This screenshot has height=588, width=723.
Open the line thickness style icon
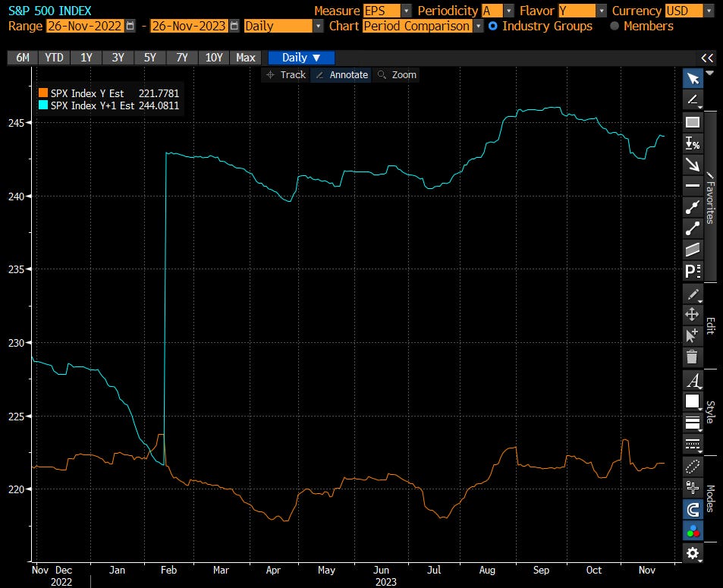[x=693, y=423]
